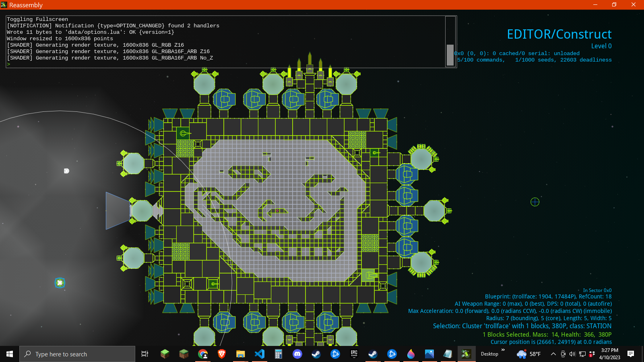Open Task View in the taskbar
This screenshot has height=362, width=644.
[x=145, y=354]
